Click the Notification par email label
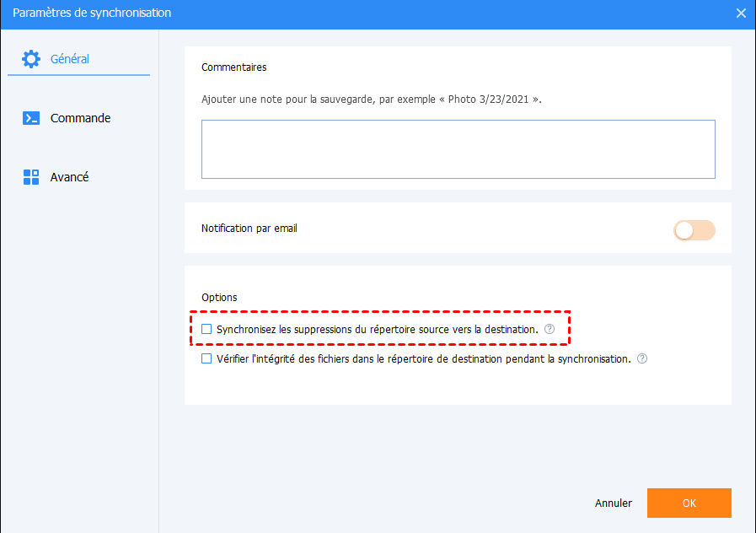756x533 pixels. [249, 229]
